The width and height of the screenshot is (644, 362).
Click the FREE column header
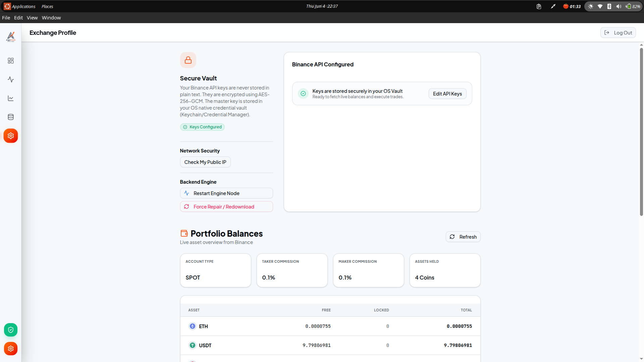(x=326, y=310)
